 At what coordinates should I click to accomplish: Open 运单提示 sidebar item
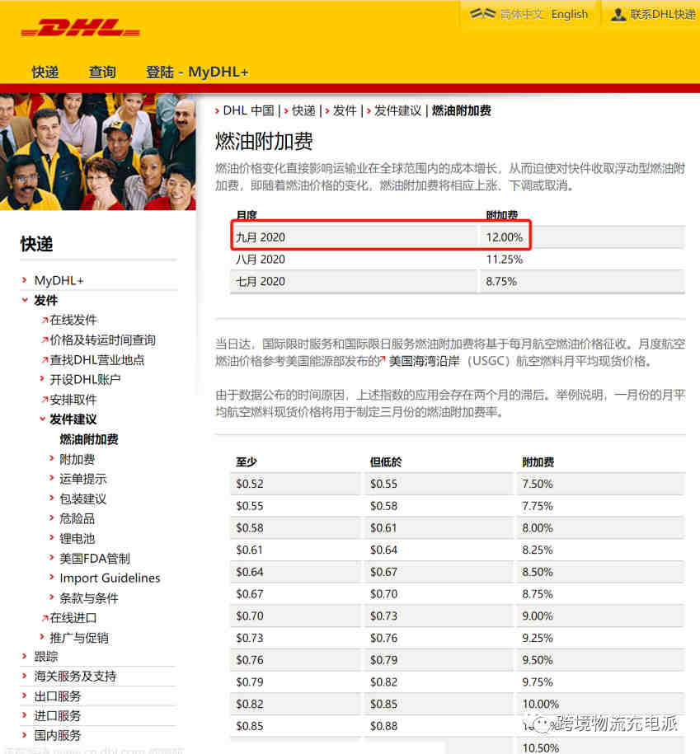pyautogui.click(x=83, y=479)
